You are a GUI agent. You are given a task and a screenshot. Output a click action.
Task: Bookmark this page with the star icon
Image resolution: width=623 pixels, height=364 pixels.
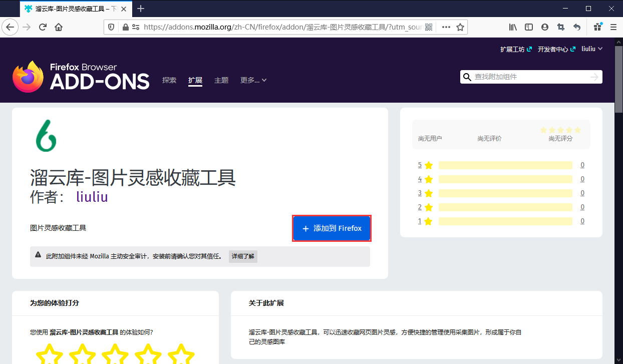point(460,27)
